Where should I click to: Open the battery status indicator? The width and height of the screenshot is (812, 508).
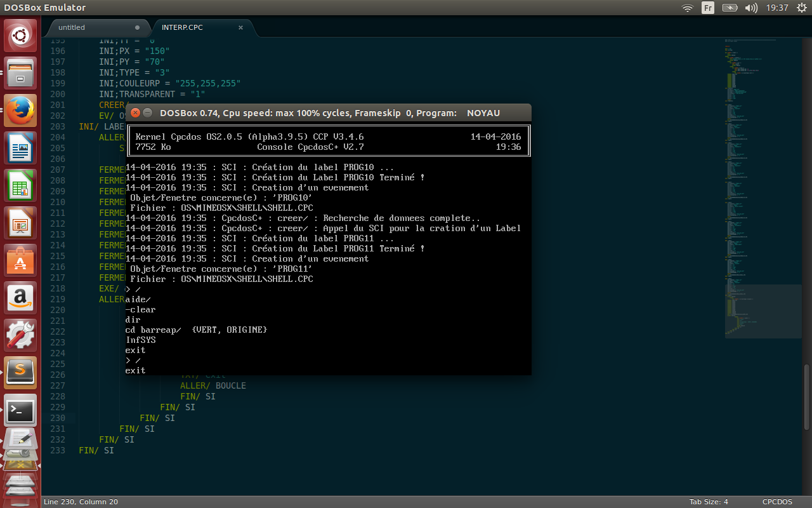[730, 8]
